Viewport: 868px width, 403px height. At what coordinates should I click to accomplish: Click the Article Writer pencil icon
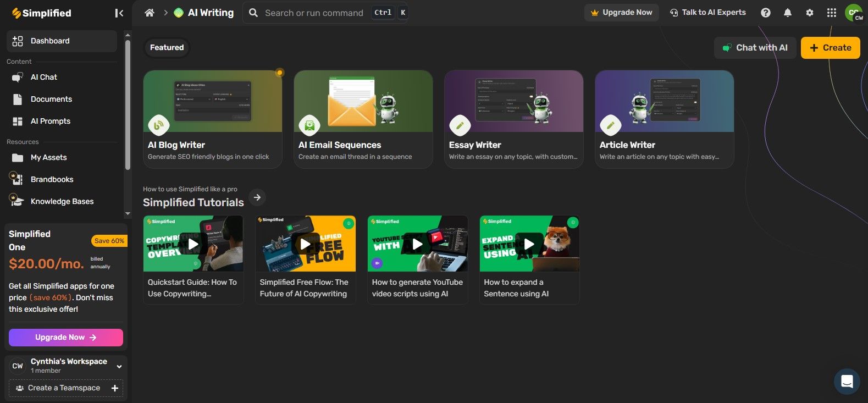611,125
